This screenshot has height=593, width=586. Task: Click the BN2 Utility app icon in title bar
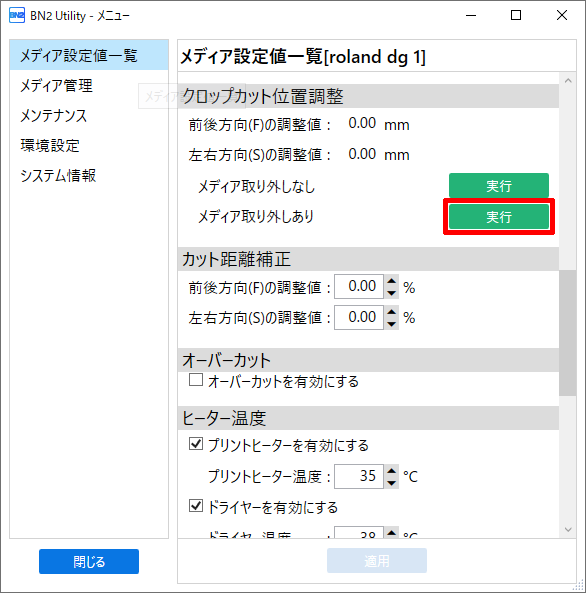[x=17, y=16]
